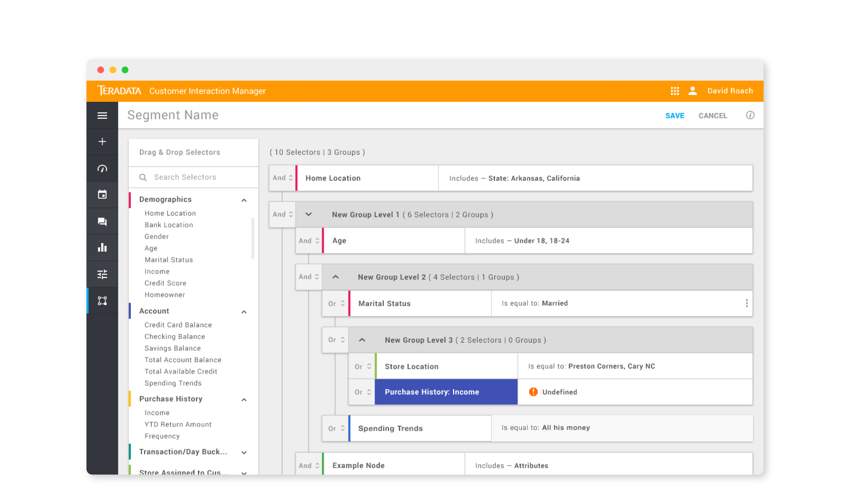Viewport: 850px width, 504px height.
Task: Open the dashboard gauge icon
Action: pyautogui.click(x=102, y=168)
